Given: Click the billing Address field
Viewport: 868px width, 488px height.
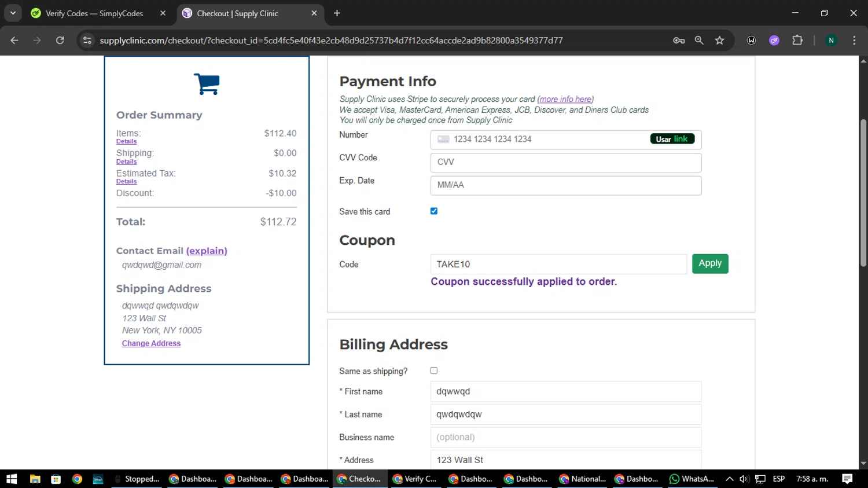Looking at the screenshot, I should 566,460.
